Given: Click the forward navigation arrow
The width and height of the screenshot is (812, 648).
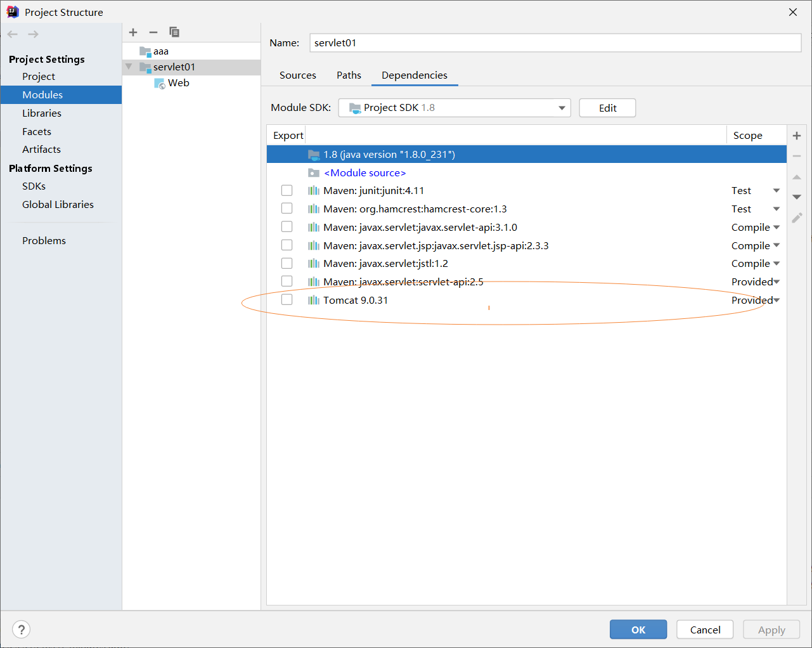Looking at the screenshot, I should pyautogui.click(x=34, y=34).
